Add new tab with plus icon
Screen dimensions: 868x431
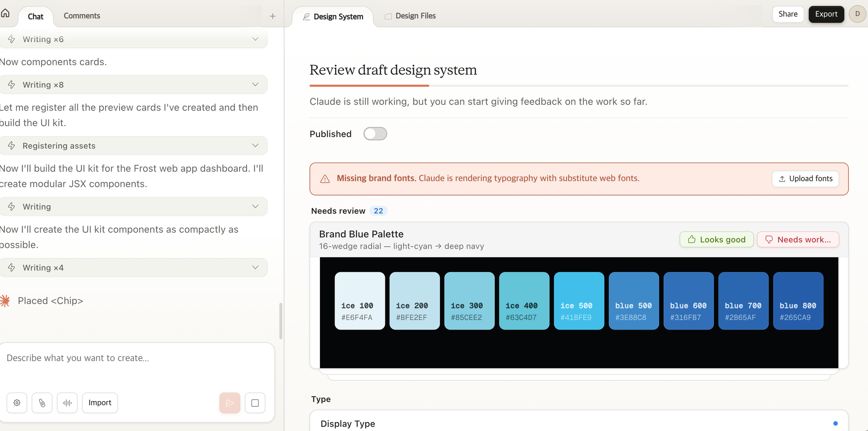click(x=273, y=16)
